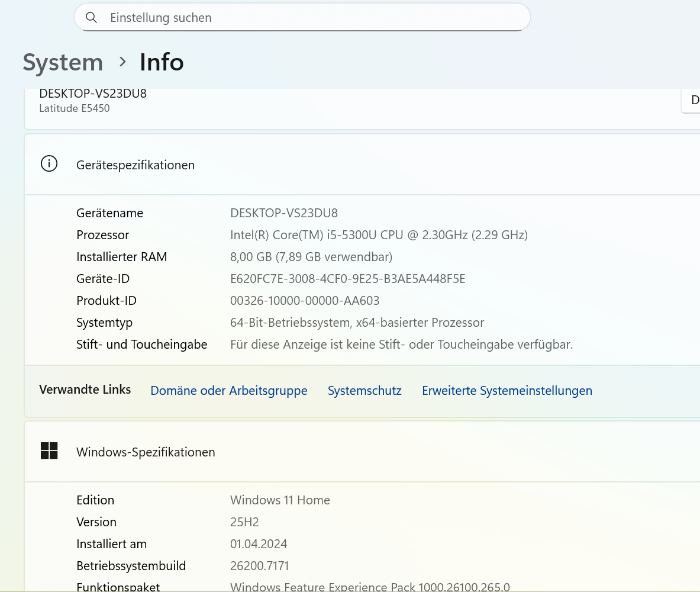Click the search magnifier icon
The height and width of the screenshot is (592, 700).
point(92,17)
